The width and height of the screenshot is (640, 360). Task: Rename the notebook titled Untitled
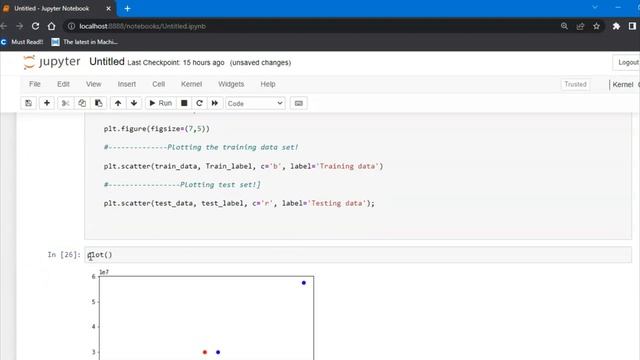click(x=107, y=62)
